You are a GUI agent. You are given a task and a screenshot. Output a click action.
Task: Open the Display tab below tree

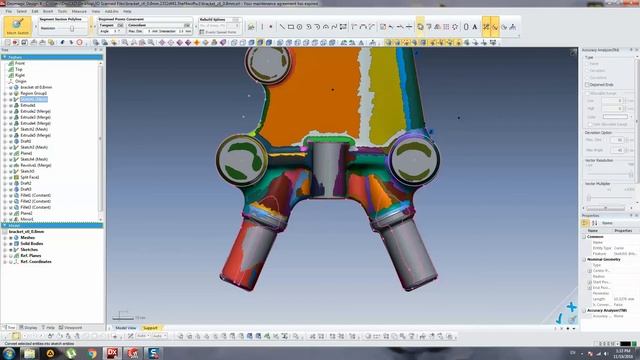[x=28, y=327]
